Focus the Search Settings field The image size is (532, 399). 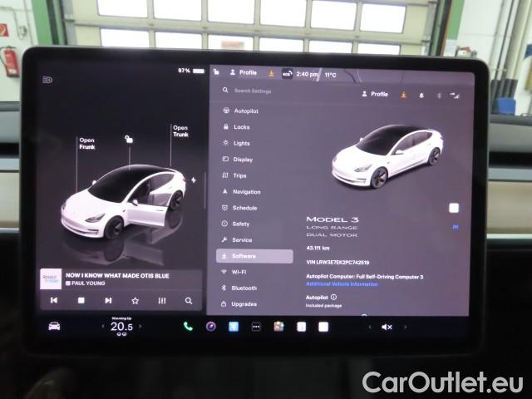(253, 91)
